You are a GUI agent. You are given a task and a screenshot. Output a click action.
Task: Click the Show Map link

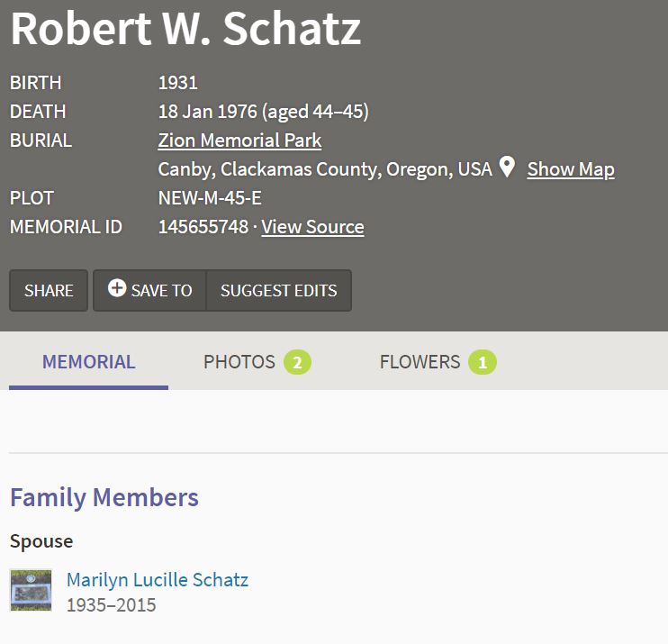[571, 169]
